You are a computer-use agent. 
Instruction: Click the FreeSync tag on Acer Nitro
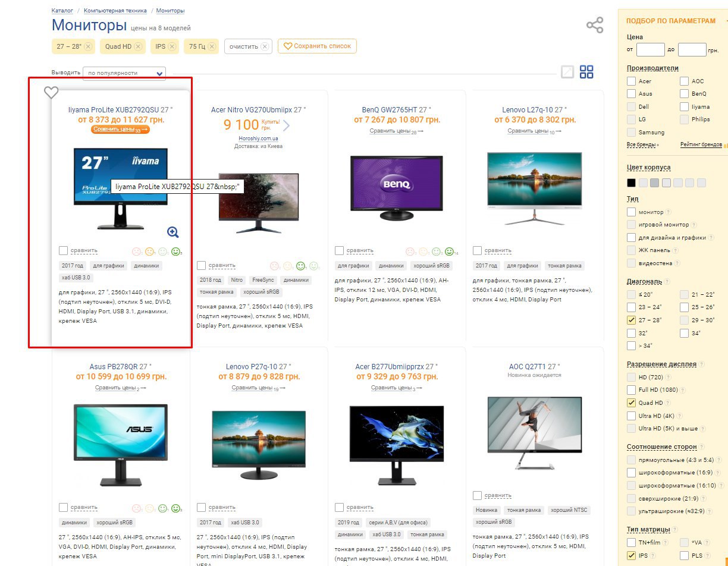(263, 280)
